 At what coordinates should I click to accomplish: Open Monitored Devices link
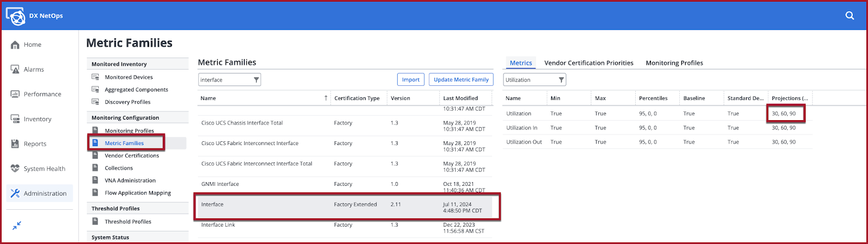pyautogui.click(x=129, y=77)
